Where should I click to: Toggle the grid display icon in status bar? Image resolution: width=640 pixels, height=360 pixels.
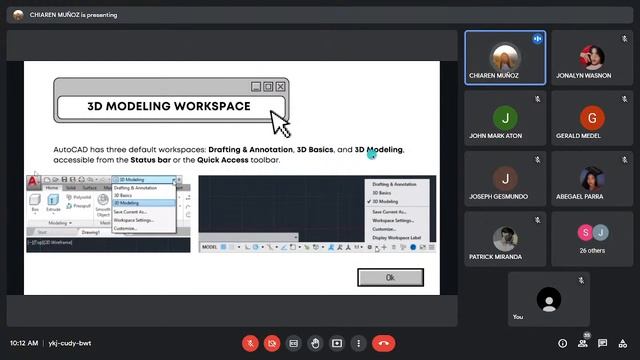(223, 247)
